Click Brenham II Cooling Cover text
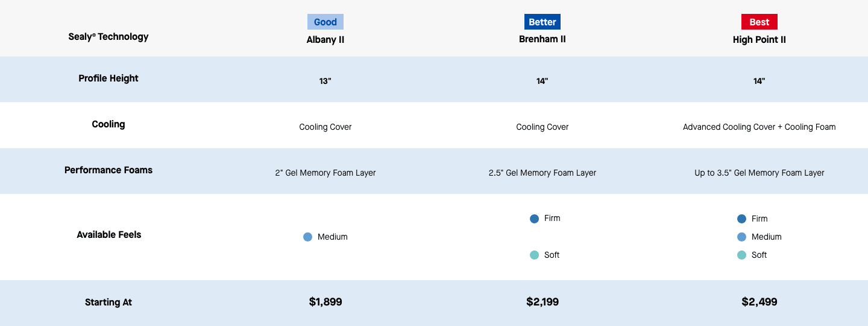 click(542, 127)
